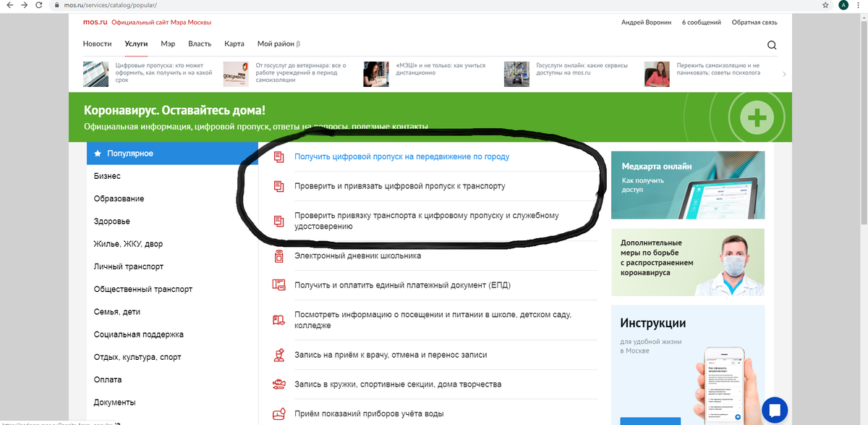
Task: Open 'Запись в кружки, спортивные секции' link
Action: (x=398, y=384)
